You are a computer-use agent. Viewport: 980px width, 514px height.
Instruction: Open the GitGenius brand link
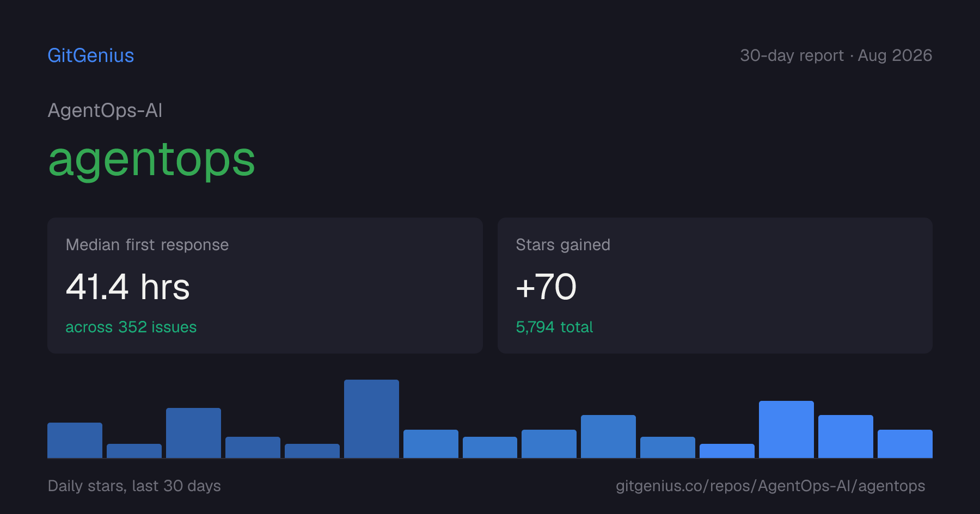(x=91, y=55)
